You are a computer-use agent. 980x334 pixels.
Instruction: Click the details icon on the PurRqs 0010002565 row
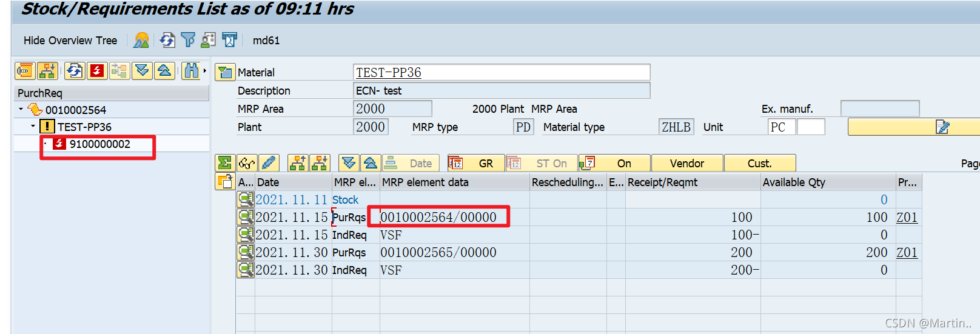246,252
